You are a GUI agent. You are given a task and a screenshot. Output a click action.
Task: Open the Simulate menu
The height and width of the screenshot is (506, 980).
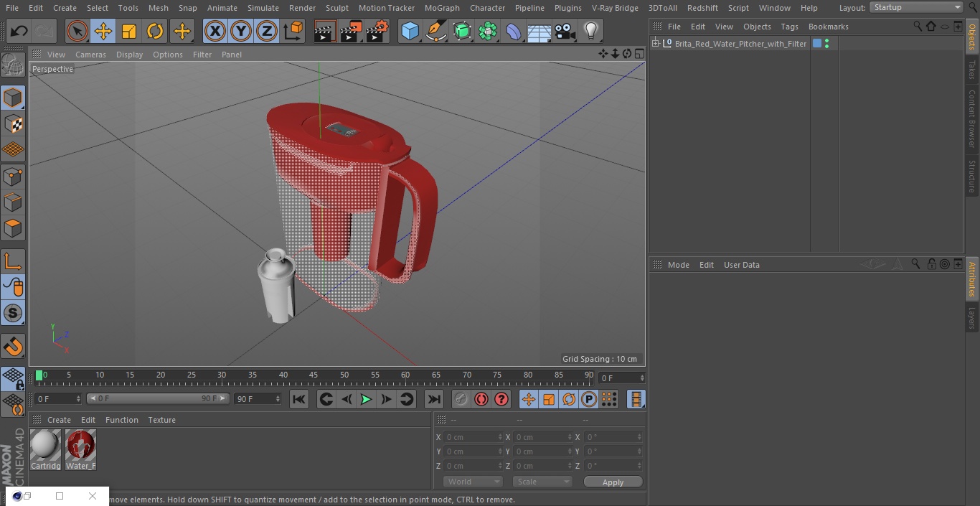pos(263,8)
